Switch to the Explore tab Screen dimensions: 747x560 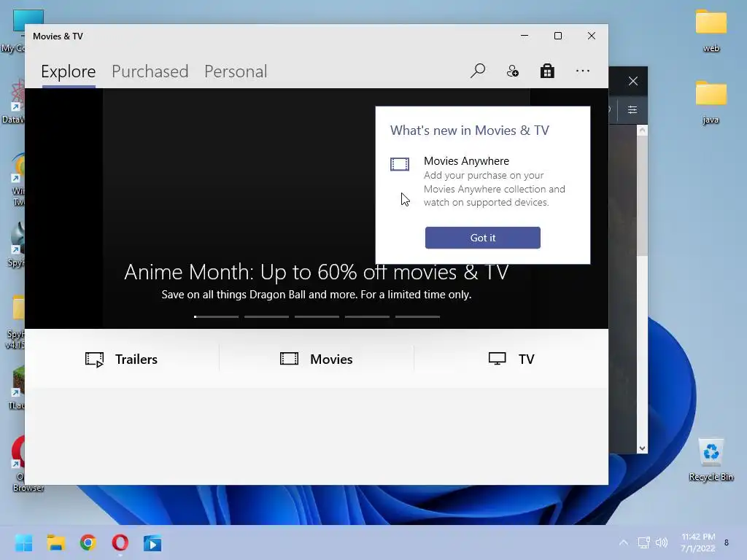point(68,71)
